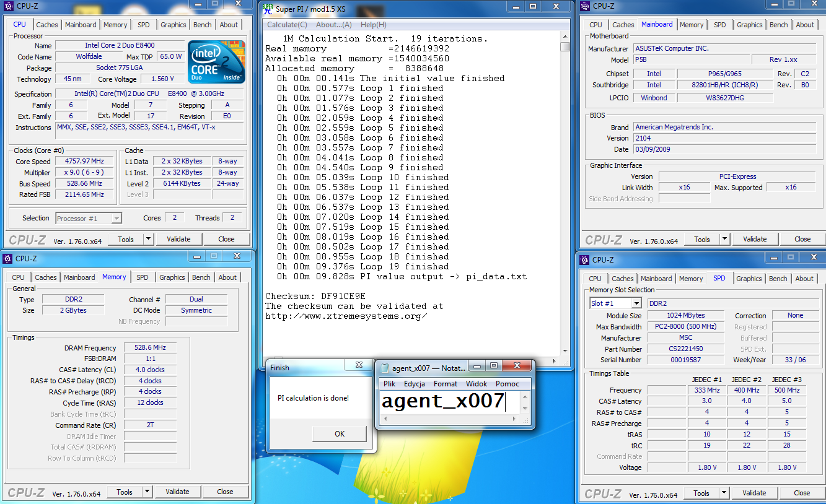Open the Tools dropdown arrow in Mainboard window
The image size is (826, 504).
(724, 239)
